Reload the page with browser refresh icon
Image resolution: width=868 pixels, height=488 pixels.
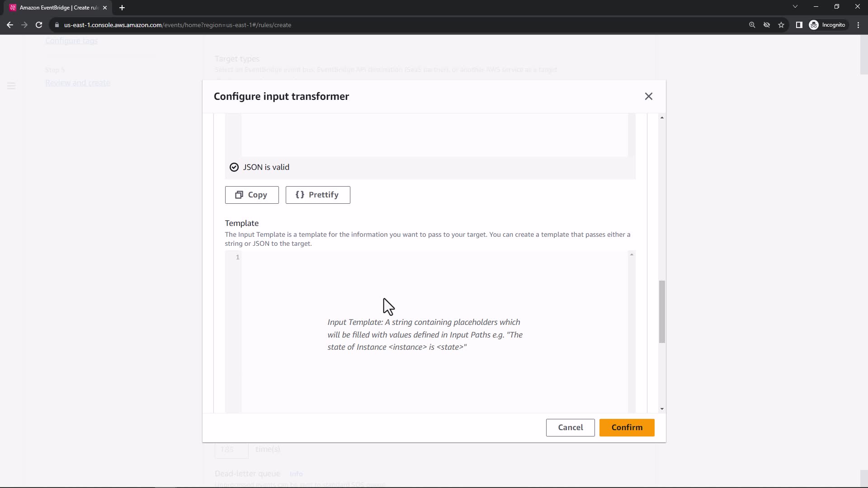click(x=39, y=25)
